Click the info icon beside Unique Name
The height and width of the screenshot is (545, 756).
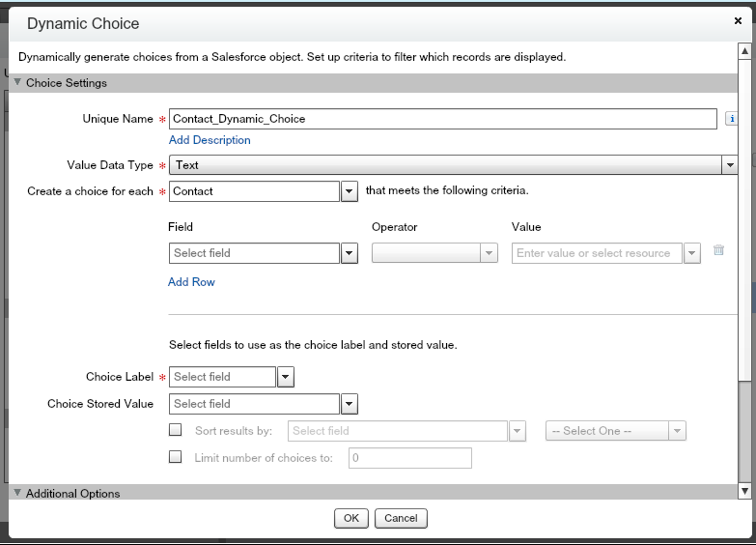734,119
